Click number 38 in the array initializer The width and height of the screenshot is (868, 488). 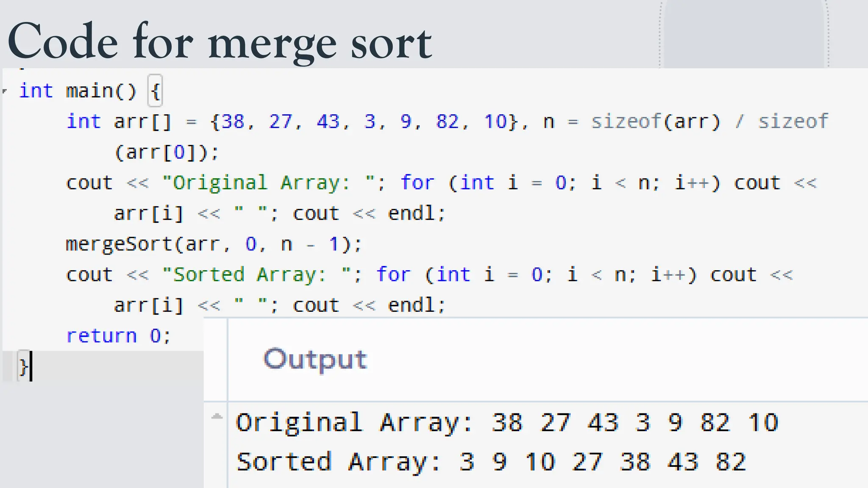point(233,122)
